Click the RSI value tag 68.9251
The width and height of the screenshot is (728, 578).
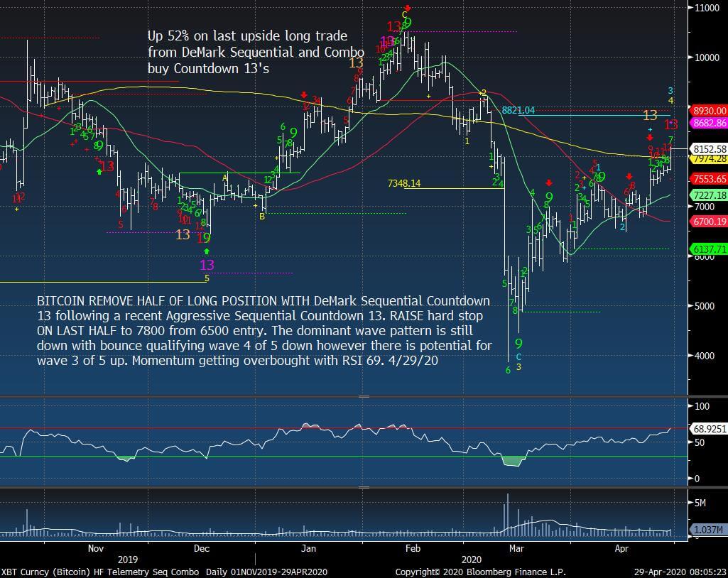point(710,430)
